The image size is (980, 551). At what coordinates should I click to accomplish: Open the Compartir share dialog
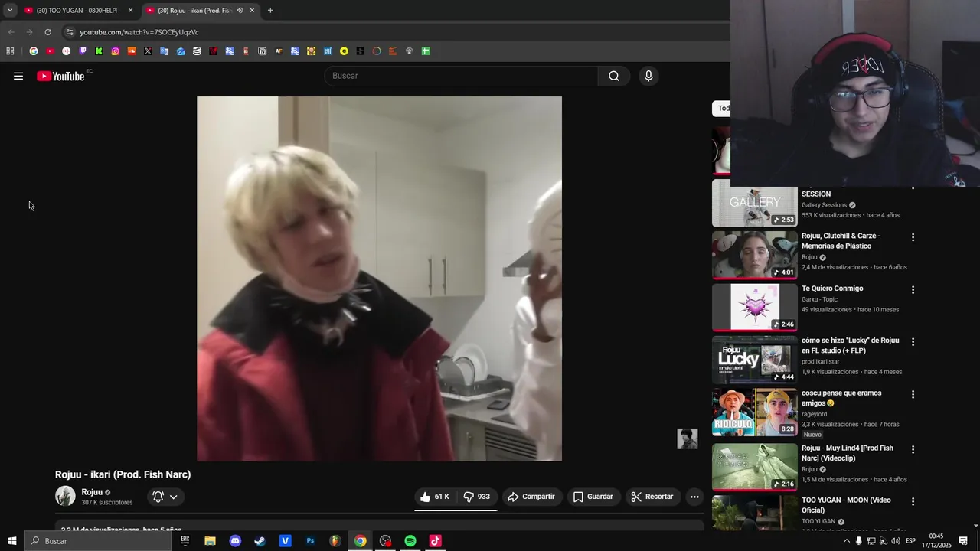pos(531,497)
